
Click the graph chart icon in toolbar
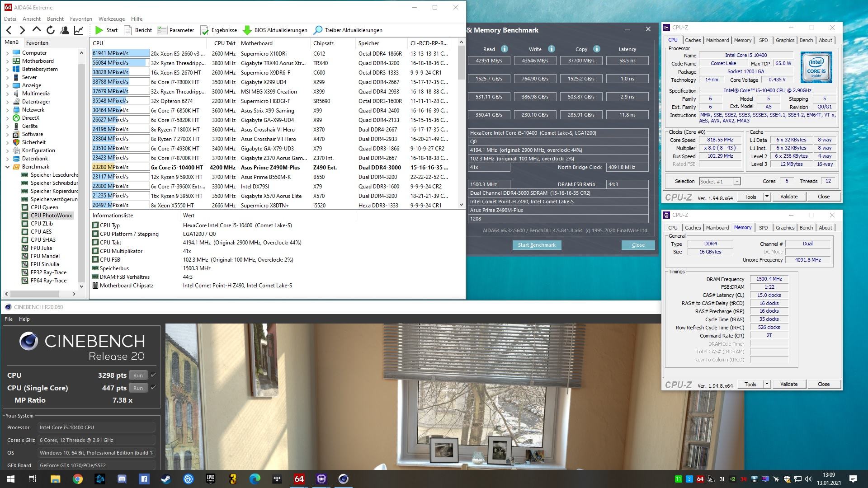coord(79,30)
